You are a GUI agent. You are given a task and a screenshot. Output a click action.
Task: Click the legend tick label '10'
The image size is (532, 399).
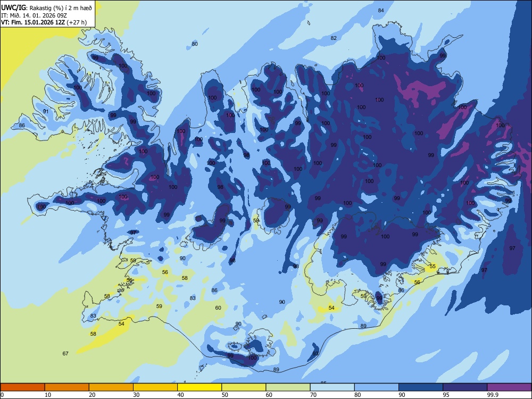pos(48,395)
